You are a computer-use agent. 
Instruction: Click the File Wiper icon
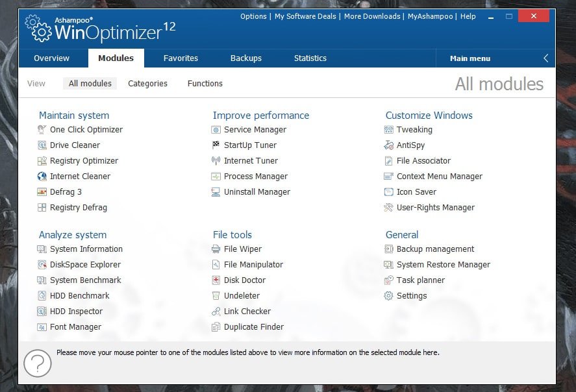(x=216, y=249)
